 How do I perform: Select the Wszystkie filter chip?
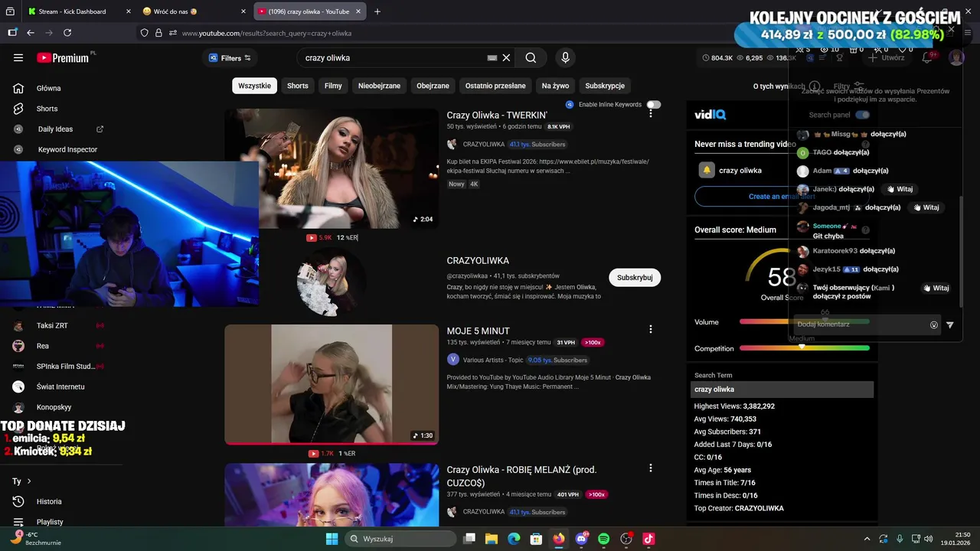coord(254,86)
